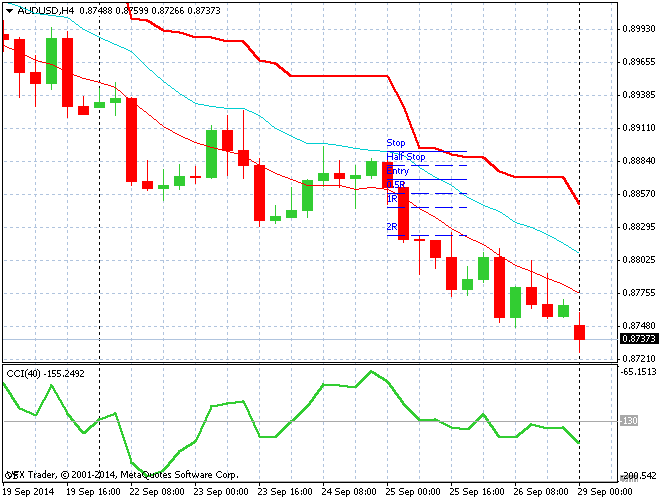The width and height of the screenshot is (660, 500).
Task: Select the 'Stop' level label
Action: click(x=396, y=143)
